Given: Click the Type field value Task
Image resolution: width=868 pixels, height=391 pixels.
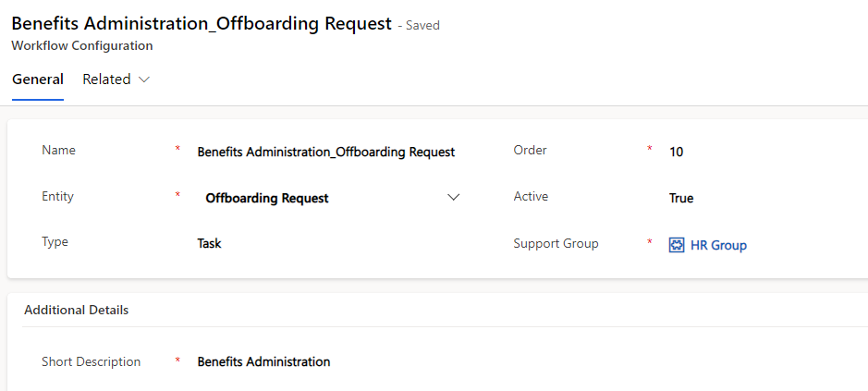Looking at the screenshot, I should click(x=210, y=244).
